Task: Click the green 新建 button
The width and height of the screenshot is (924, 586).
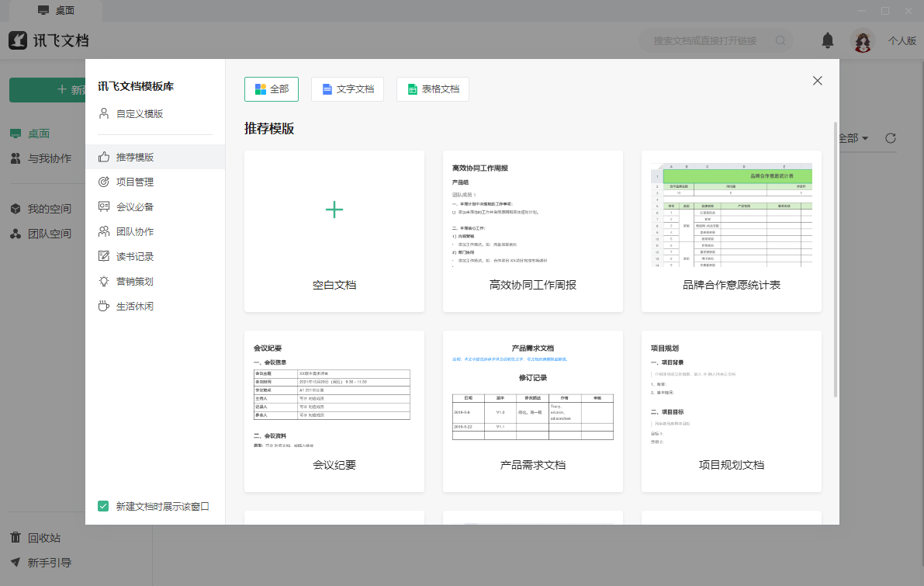Action: click(x=47, y=89)
